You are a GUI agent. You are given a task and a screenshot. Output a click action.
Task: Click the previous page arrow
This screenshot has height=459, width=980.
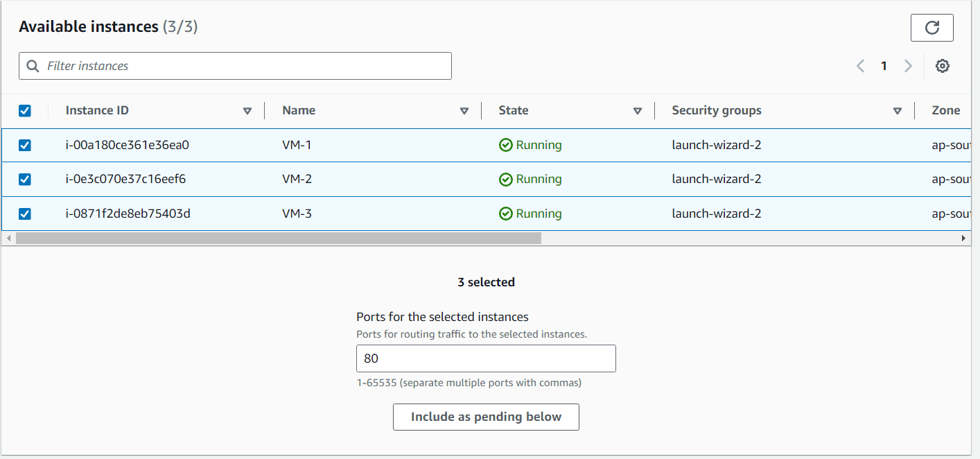860,65
